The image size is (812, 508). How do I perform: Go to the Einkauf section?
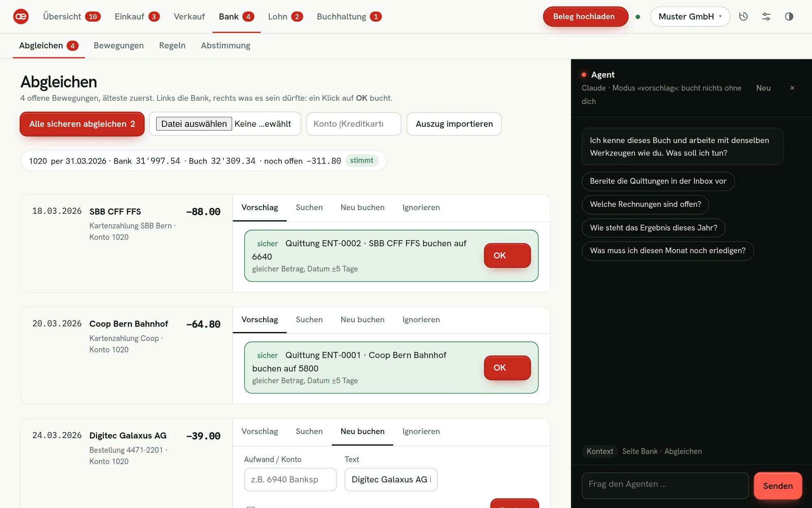(x=137, y=17)
